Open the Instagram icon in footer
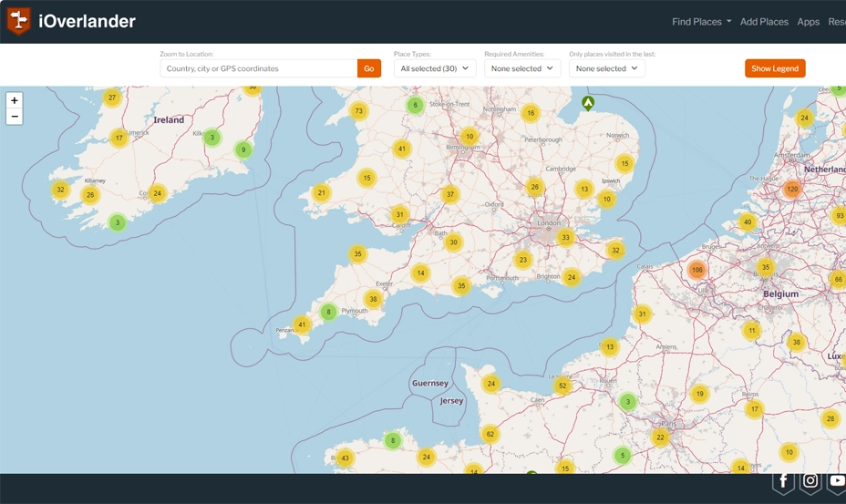This screenshot has height=504, width=846. 810,481
